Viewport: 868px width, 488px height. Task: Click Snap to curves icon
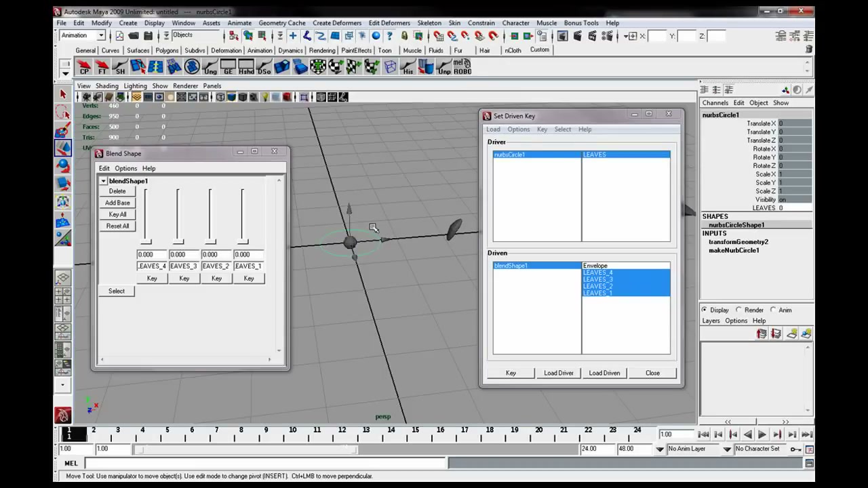point(452,36)
